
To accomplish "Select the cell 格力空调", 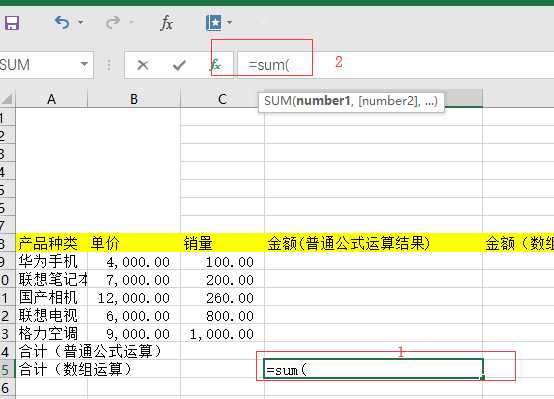I will (52, 334).
